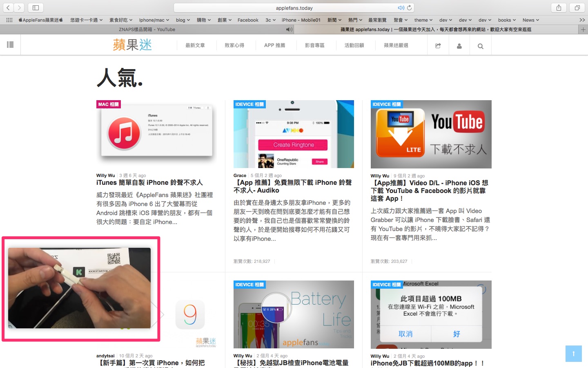Open the YouTube 下載不求人 article thumbnail

pos(431,134)
